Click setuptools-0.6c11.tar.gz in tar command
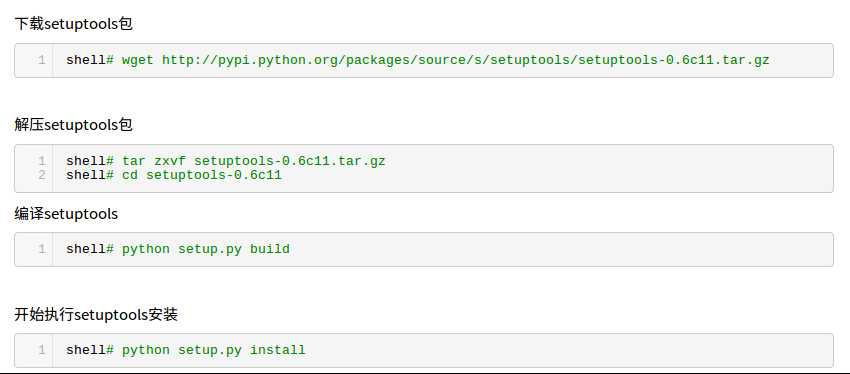850x374 pixels. pos(289,161)
